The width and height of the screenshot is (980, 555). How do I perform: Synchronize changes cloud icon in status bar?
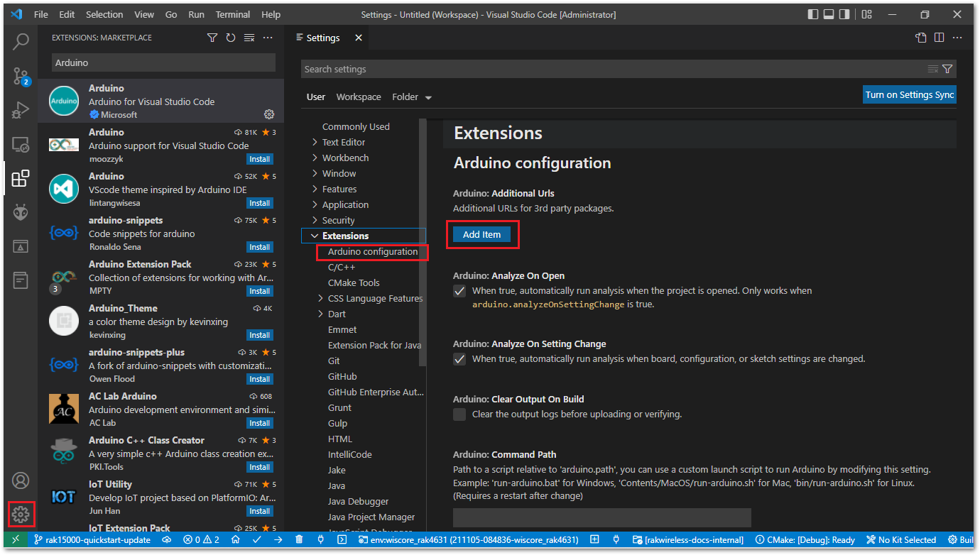[167, 540]
